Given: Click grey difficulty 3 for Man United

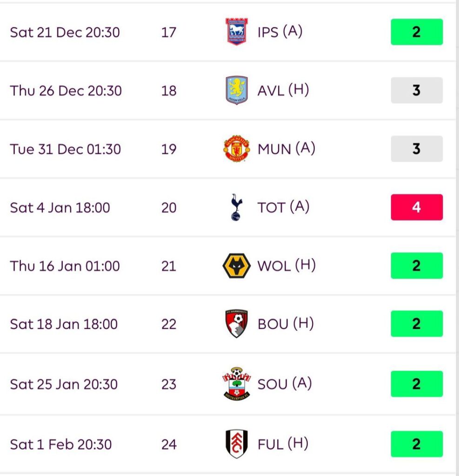Looking at the screenshot, I should (x=416, y=149).
